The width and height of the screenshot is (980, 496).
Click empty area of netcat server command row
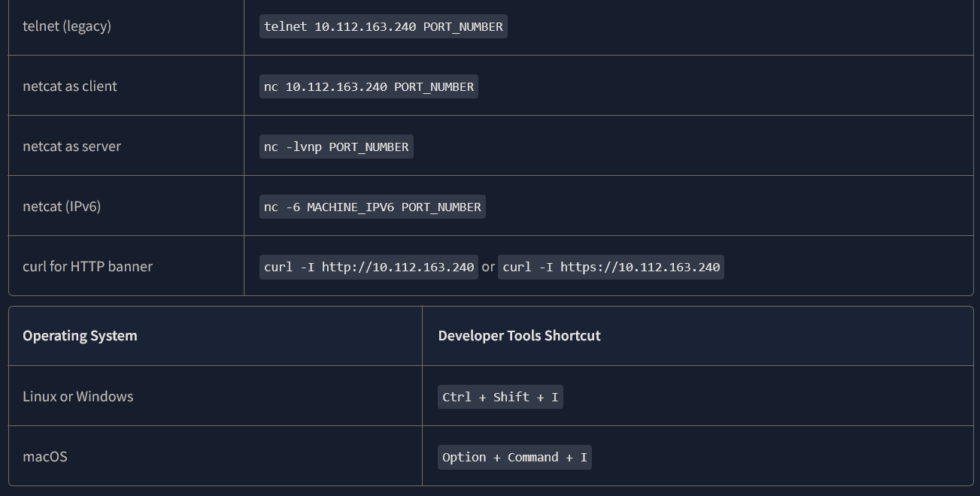[x=692, y=147]
